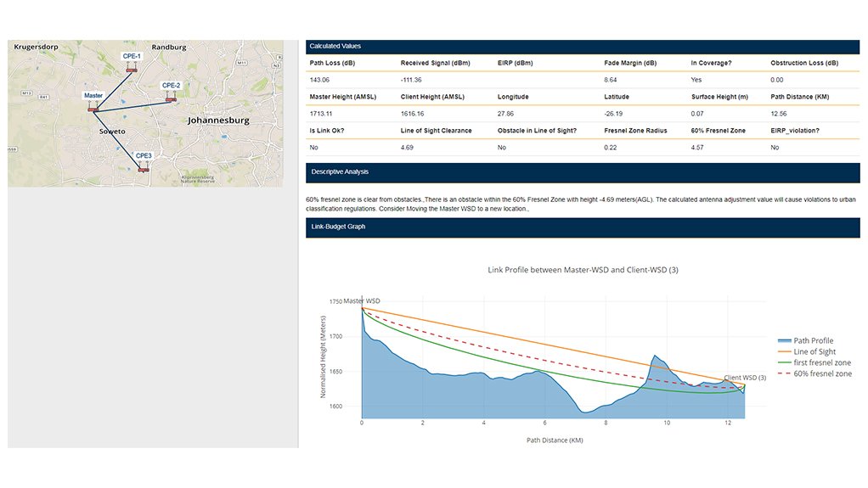
Task: Click the path distance value 12.56
Action: 778,114
